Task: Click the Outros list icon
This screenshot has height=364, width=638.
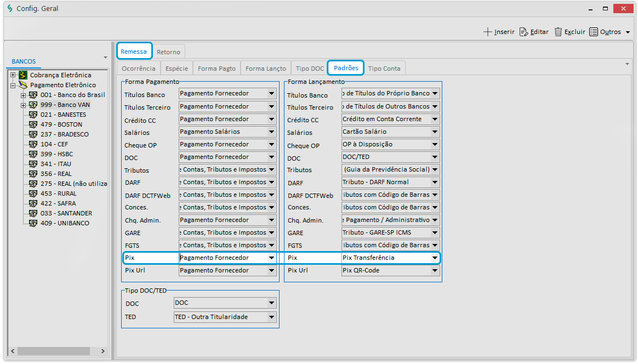Action: 594,32
